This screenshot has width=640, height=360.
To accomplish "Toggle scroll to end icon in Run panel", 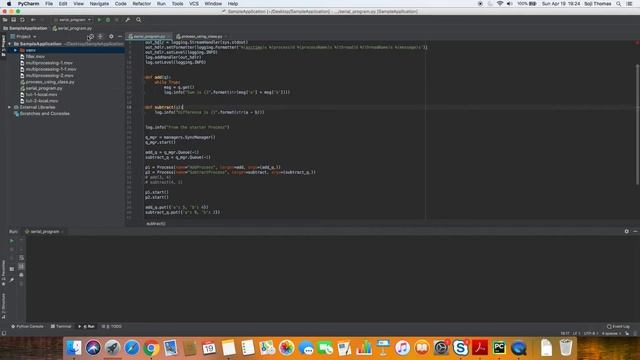I will (21, 266).
